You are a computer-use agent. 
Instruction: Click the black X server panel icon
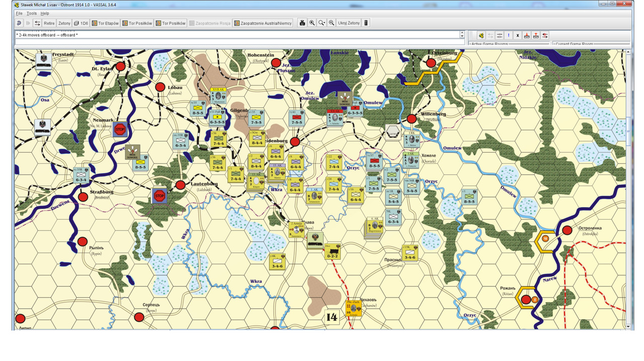517,35
